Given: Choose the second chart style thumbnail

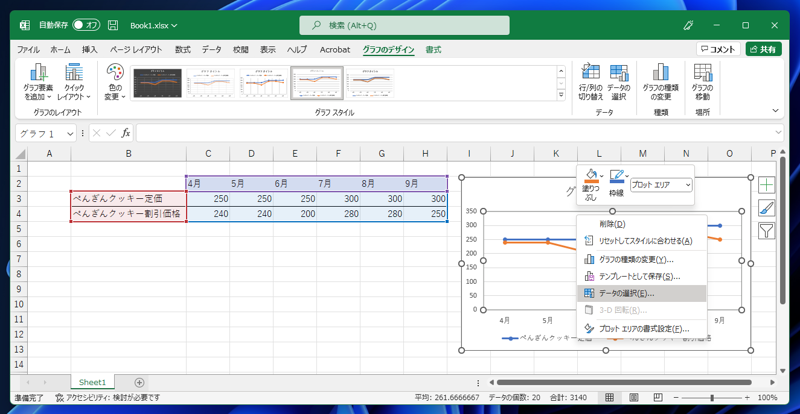Looking at the screenshot, I should [211, 83].
